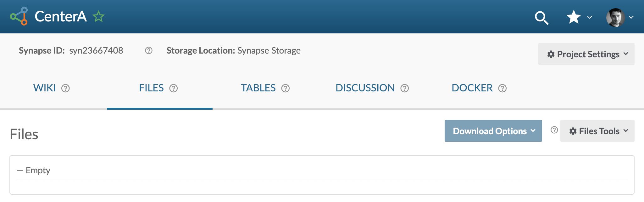
Task: Select the FILES tab
Action: click(x=151, y=88)
